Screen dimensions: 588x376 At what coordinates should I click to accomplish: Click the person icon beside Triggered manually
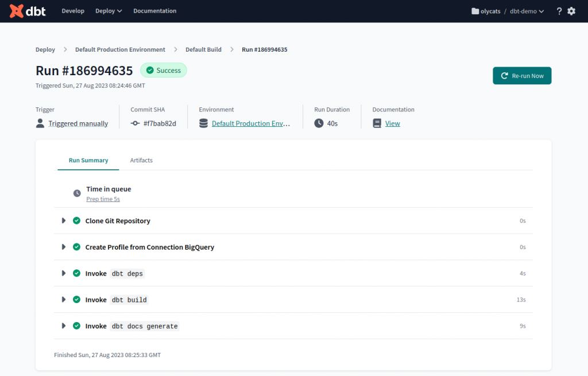pos(40,123)
